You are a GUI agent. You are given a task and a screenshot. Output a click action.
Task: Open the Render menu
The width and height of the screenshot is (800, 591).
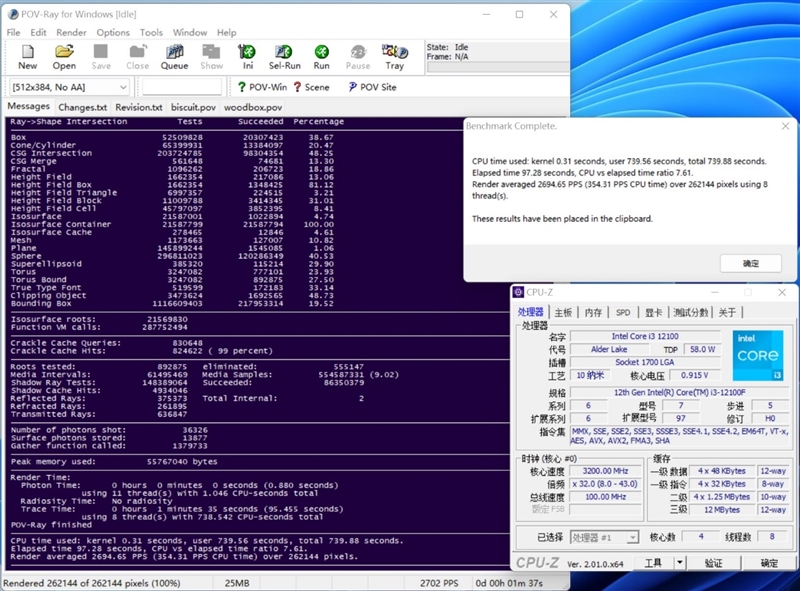pos(71,32)
